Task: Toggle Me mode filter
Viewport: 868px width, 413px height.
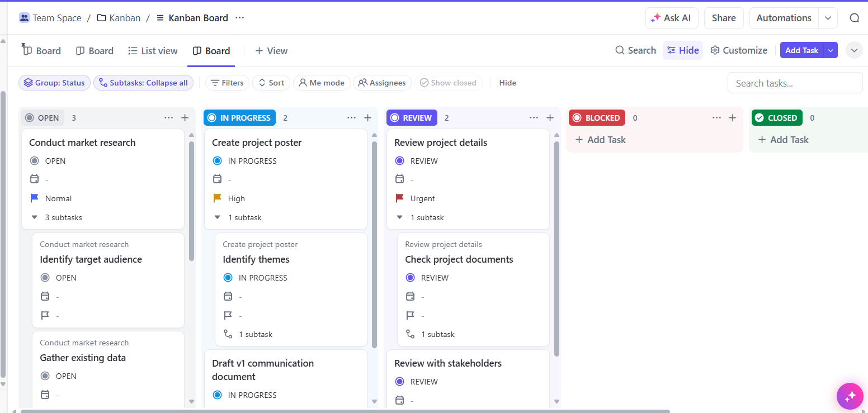Action: point(322,82)
